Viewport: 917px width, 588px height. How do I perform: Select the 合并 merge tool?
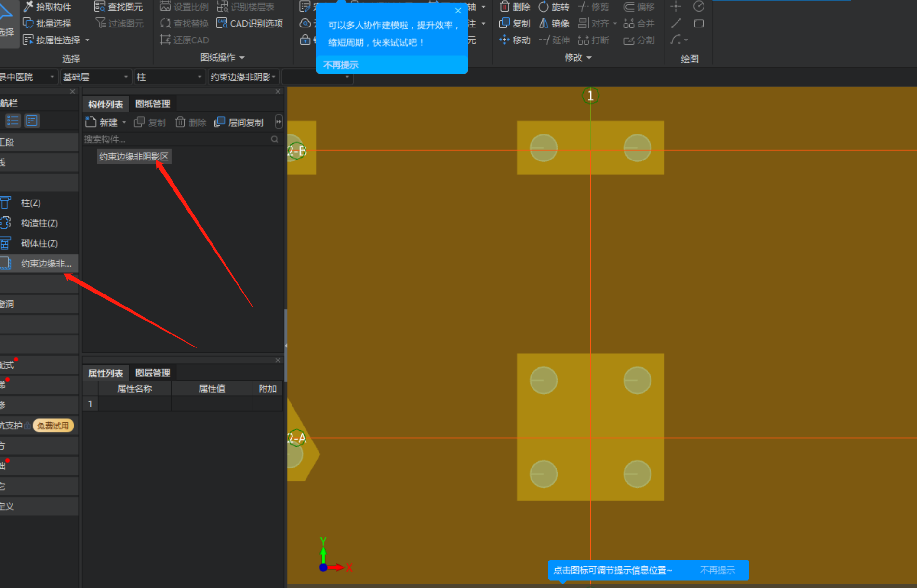(639, 23)
